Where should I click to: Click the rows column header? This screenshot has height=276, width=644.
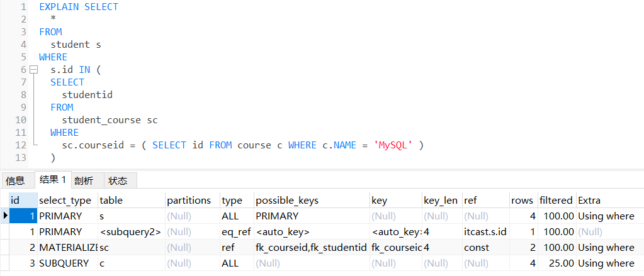[523, 201]
